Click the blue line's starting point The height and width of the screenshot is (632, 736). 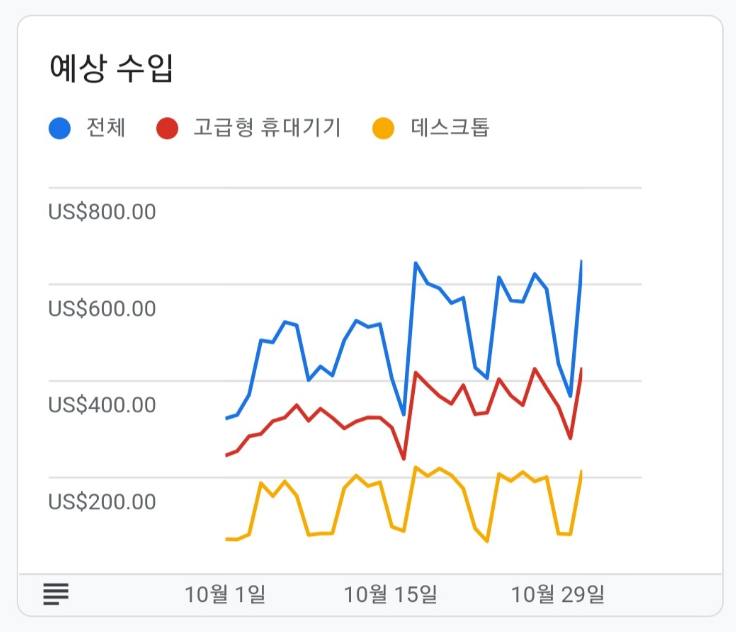(x=227, y=418)
